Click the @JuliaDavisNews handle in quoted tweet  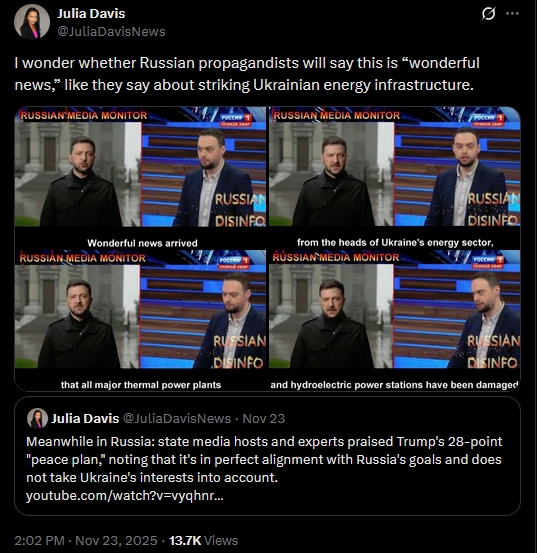coord(177,418)
